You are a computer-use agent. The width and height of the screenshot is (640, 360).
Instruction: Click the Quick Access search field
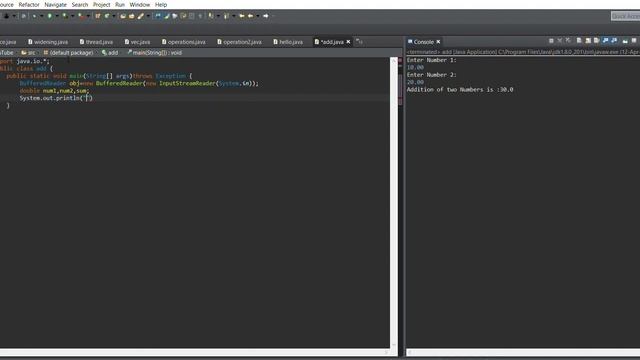coord(626,16)
